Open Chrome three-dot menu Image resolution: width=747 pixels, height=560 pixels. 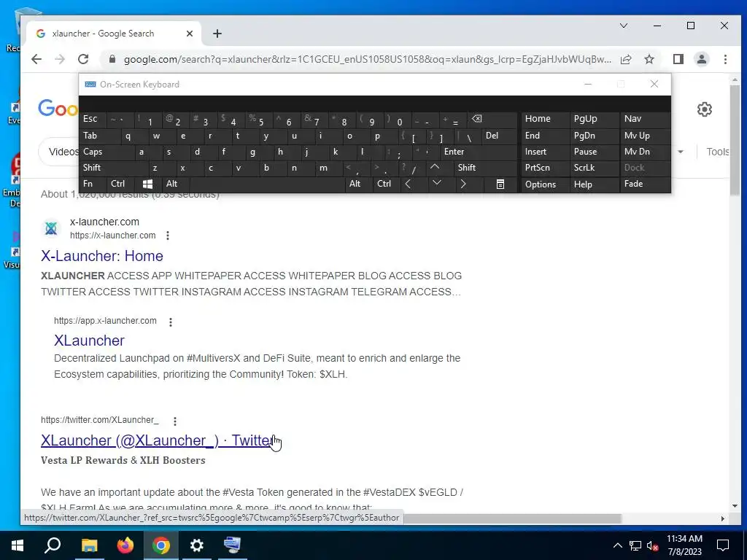[x=725, y=59]
